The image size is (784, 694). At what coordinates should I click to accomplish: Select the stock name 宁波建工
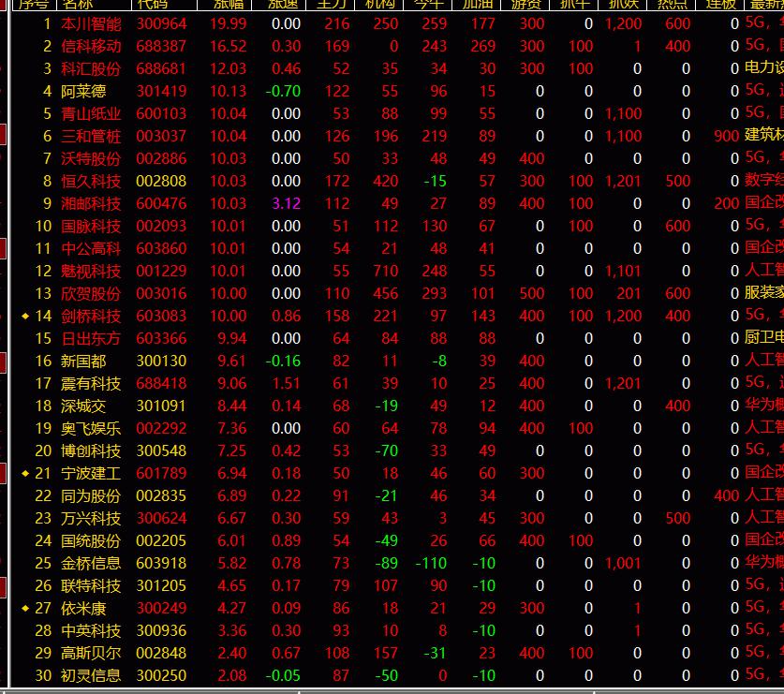(x=91, y=473)
